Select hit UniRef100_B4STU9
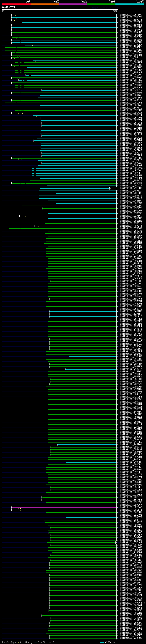This screenshot has height=644, width=146. (131, 312)
